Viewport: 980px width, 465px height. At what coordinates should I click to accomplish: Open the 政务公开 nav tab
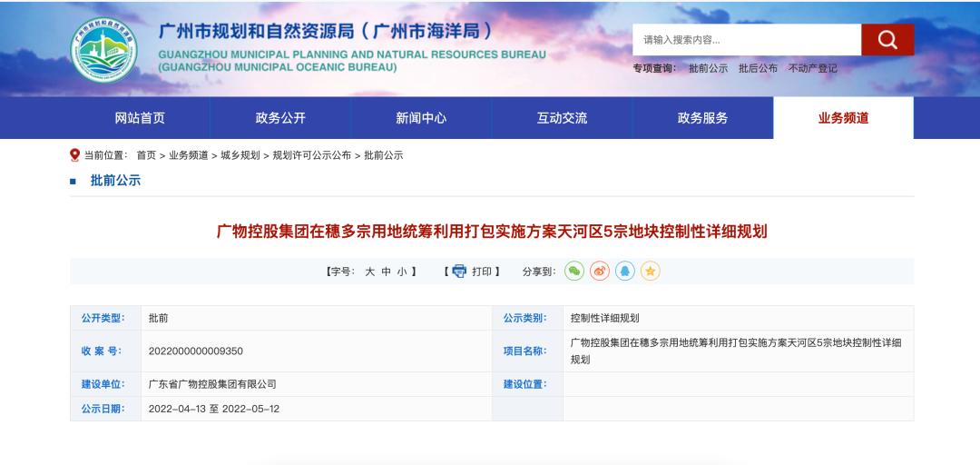(x=280, y=118)
